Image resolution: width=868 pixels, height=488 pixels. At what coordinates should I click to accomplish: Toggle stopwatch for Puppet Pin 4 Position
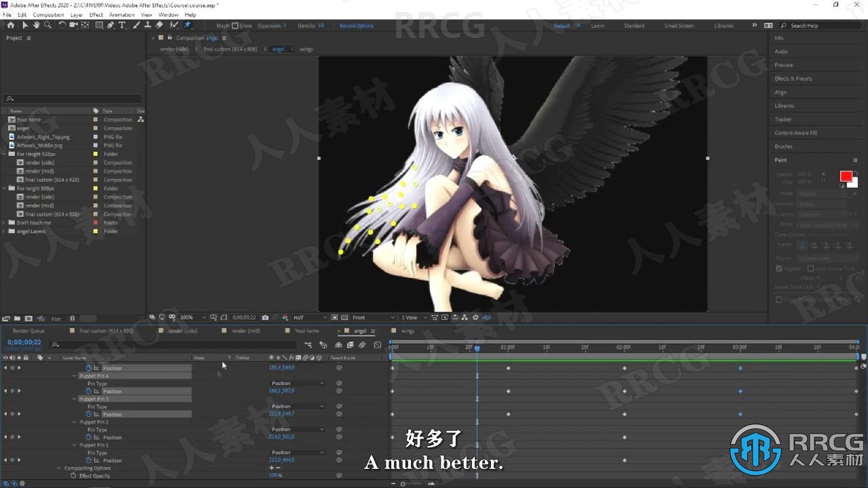click(x=89, y=391)
